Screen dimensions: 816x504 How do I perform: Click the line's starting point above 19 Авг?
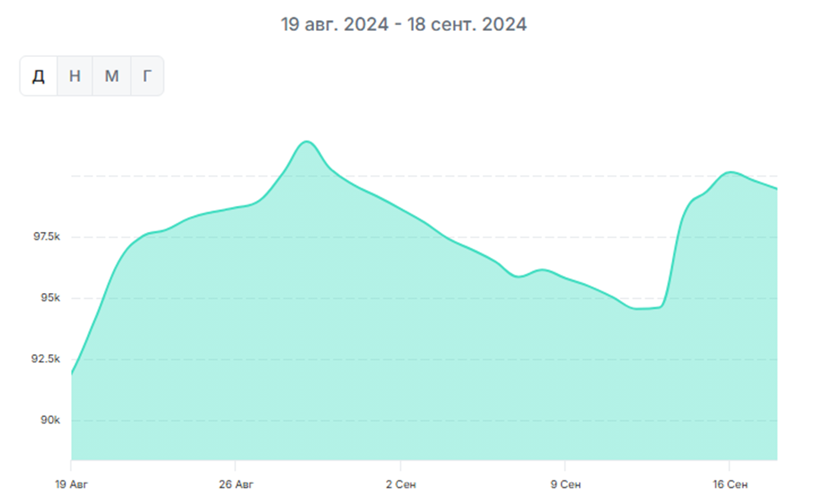[72, 373]
